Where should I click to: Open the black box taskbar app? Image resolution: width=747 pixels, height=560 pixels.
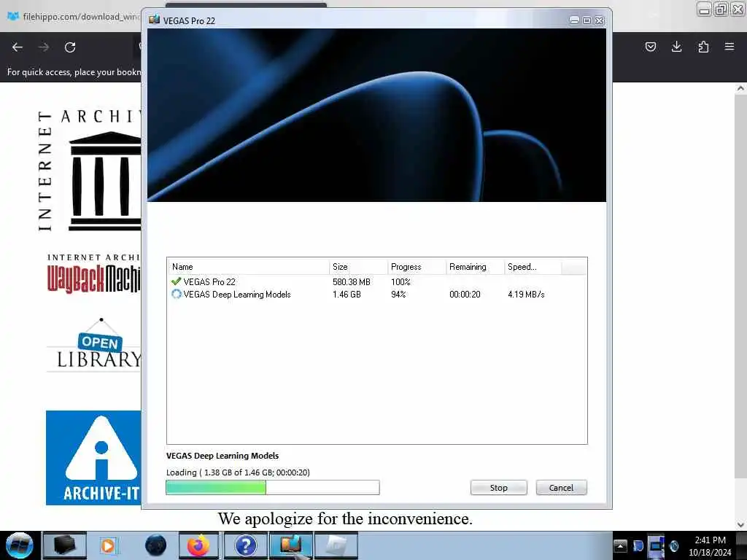click(x=65, y=545)
